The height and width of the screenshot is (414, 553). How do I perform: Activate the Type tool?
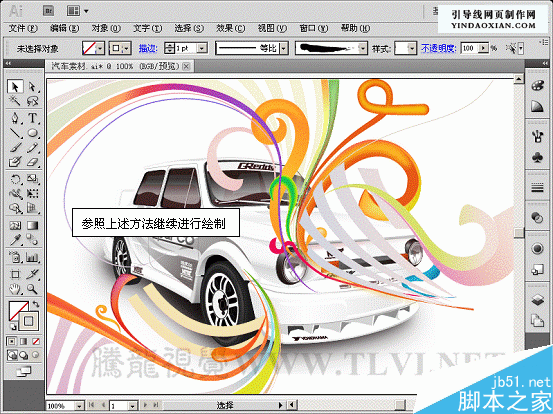[32, 118]
